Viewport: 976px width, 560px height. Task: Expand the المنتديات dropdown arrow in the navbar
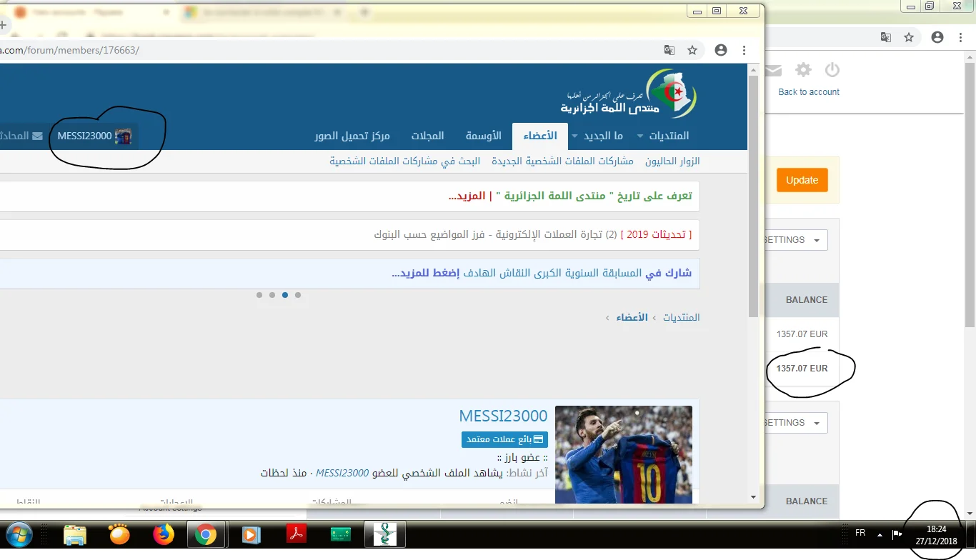[640, 136]
